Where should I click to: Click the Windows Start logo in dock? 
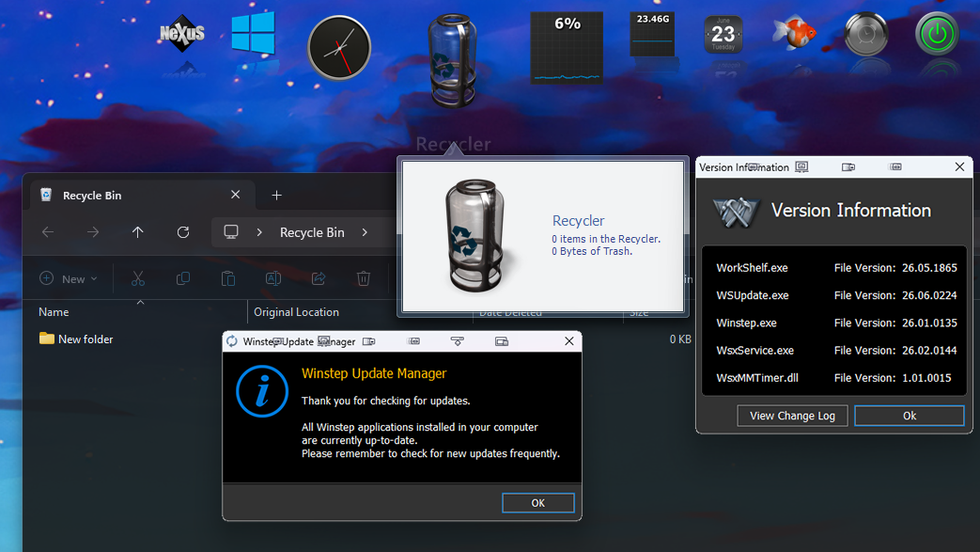pyautogui.click(x=253, y=33)
